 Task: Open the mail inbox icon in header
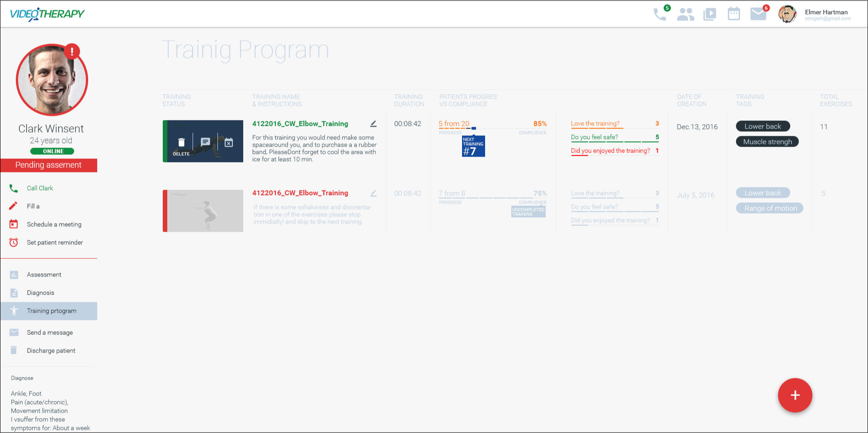758,14
